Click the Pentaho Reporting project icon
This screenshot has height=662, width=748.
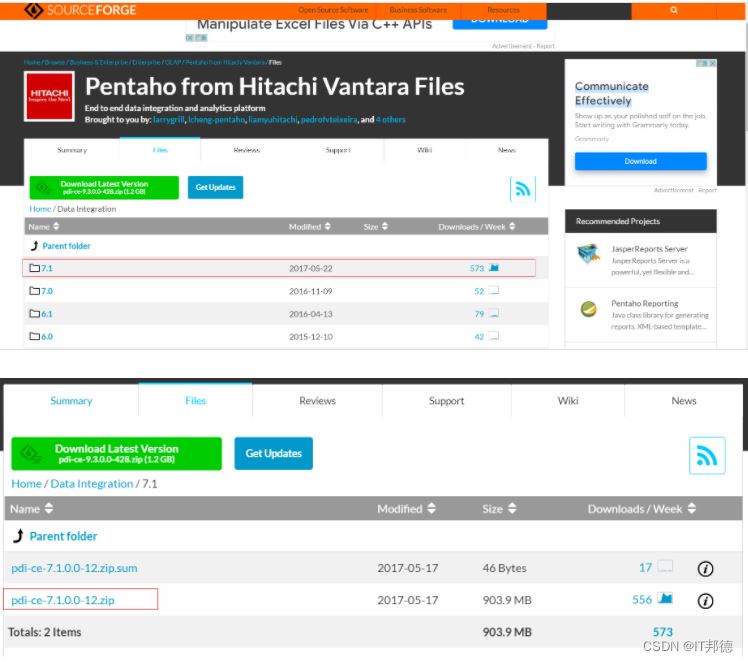pos(589,309)
